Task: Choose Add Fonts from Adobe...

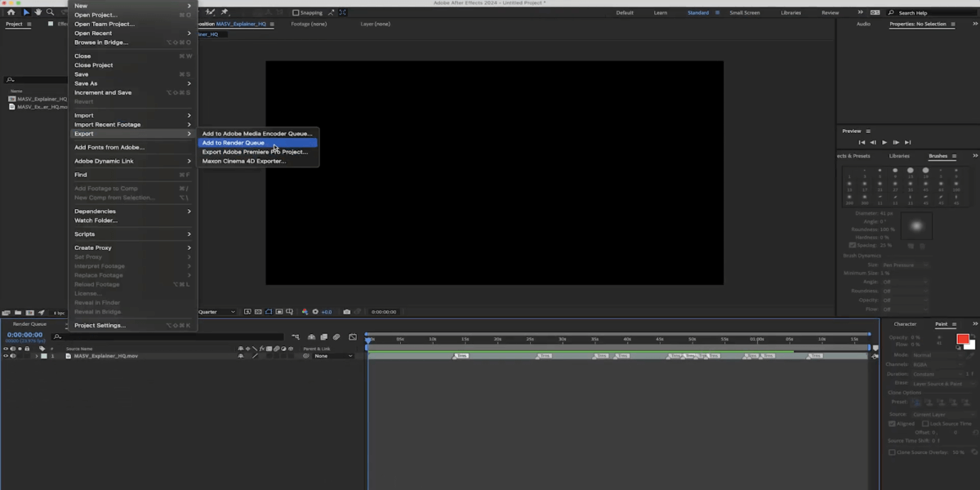Action: click(x=132, y=147)
